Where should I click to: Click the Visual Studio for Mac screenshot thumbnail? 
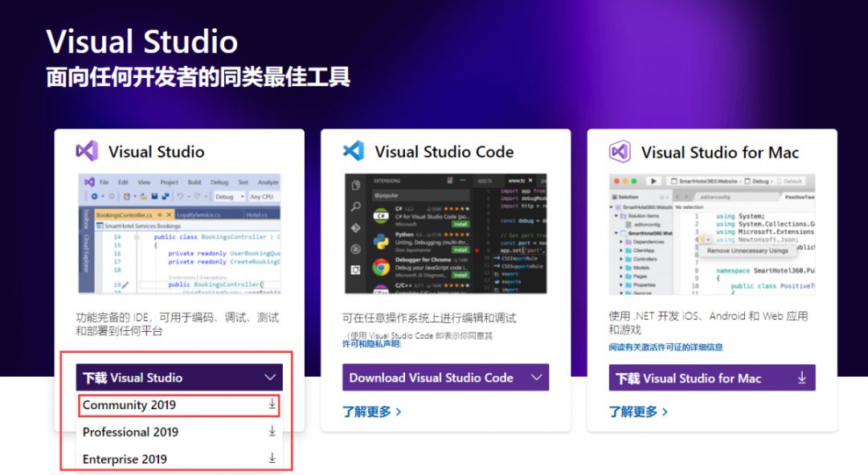click(x=712, y=234)
